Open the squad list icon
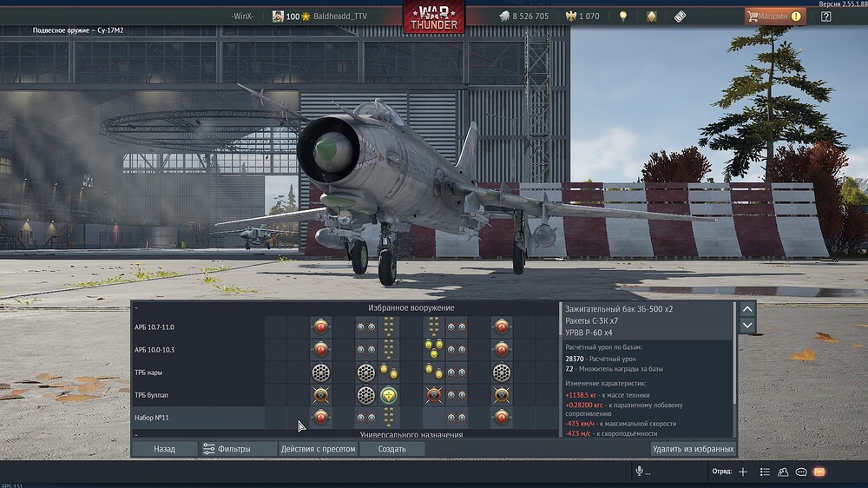This screenshot has height=488, width=868. [765, 472]
